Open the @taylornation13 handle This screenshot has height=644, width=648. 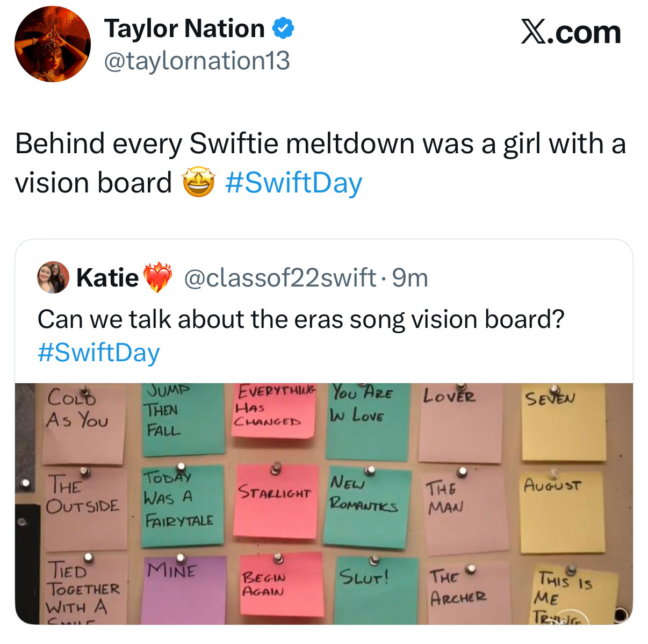[x=197, y=61]
